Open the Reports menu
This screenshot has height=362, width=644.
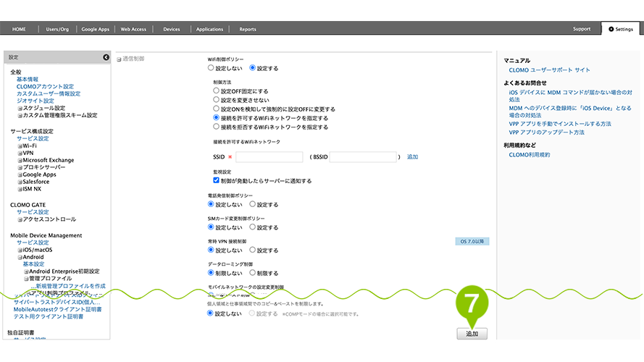248,29
